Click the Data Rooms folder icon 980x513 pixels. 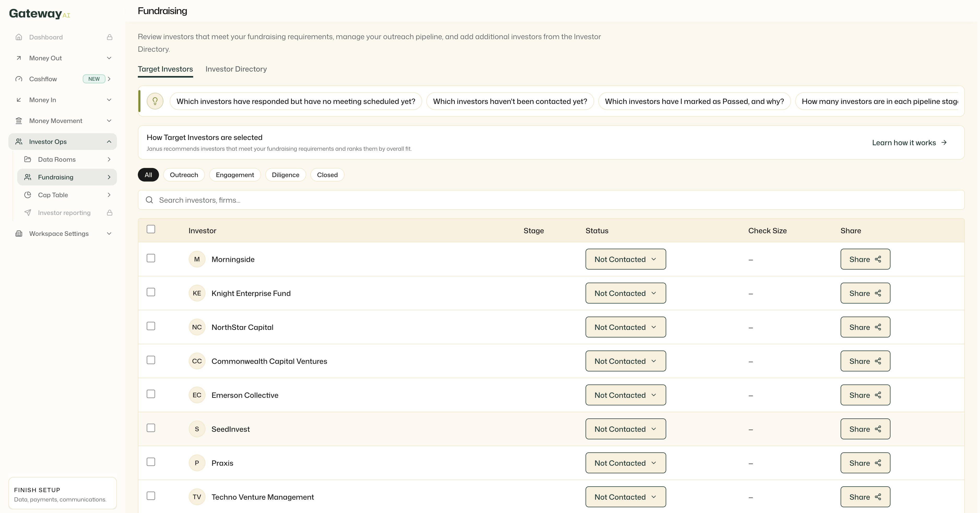28,159
